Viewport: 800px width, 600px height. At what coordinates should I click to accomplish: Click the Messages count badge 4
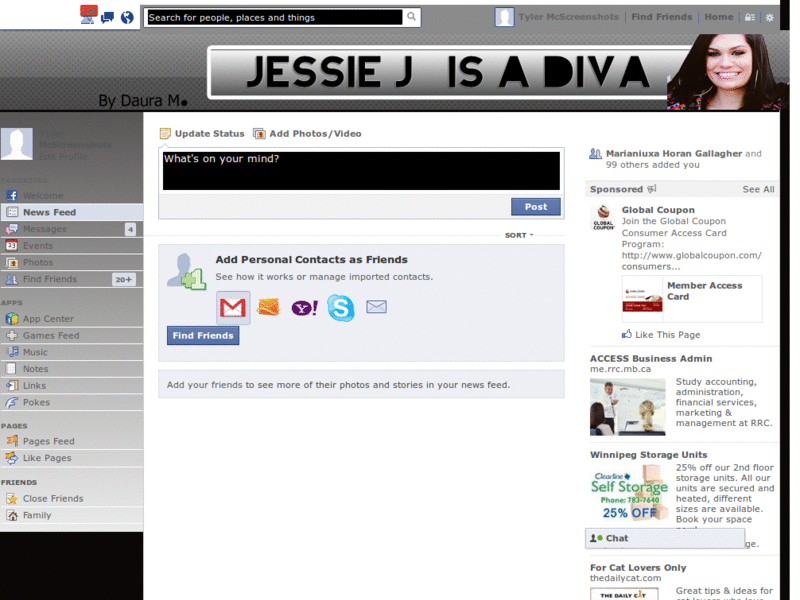pos(131,230)
